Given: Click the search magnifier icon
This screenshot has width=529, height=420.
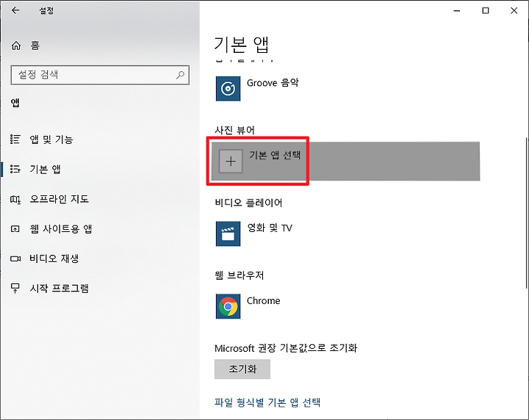Looking at the screenshot, I should (x=181, y=75).
